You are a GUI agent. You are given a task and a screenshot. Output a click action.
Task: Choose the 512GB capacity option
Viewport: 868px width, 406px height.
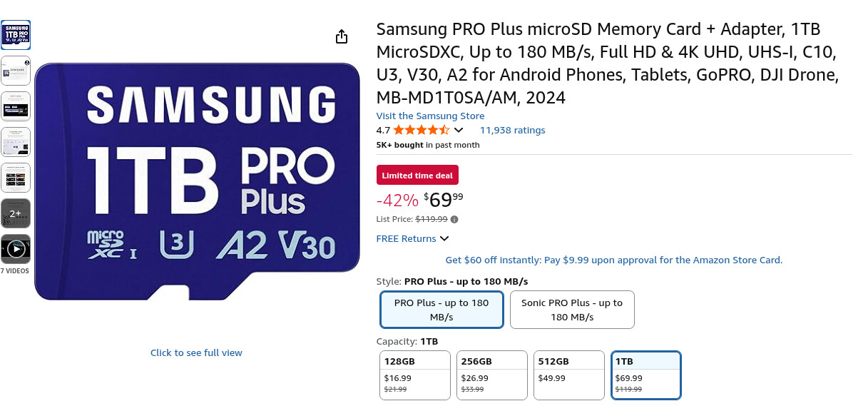click(x=569, y=375)
